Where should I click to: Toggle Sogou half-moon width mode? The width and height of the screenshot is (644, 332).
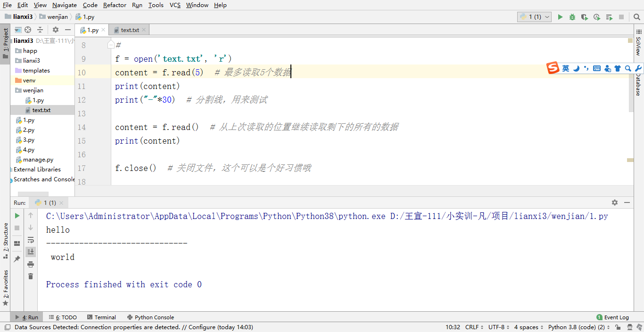[x=576, y=68]
